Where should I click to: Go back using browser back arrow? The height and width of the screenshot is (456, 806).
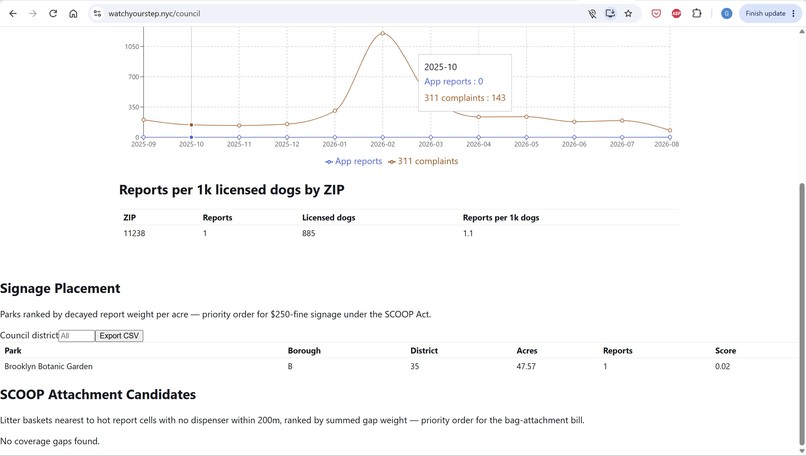tap(13, 14)
